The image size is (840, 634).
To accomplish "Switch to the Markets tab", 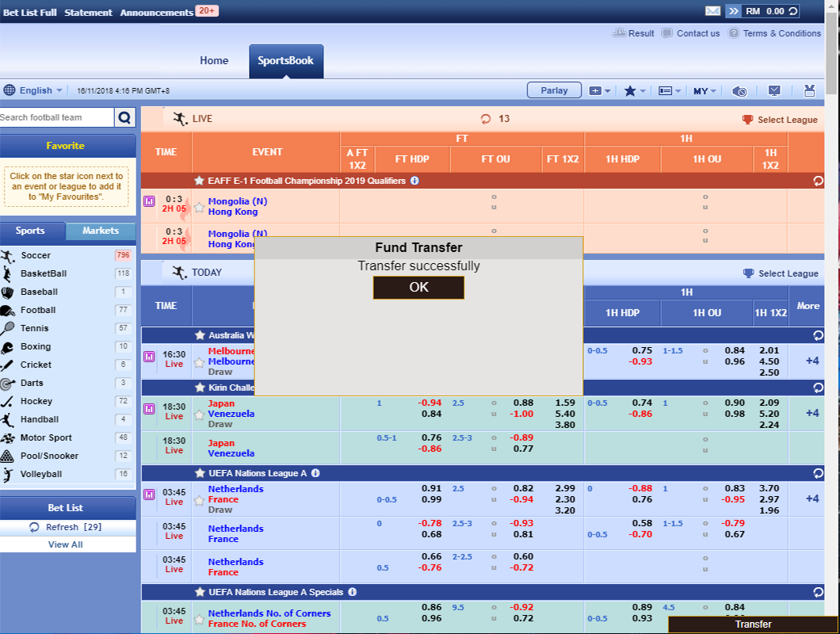I will click(x=101, y=231).
